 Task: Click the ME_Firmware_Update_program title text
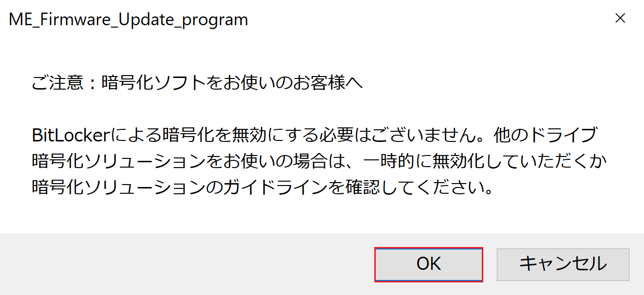coord(128,19)
